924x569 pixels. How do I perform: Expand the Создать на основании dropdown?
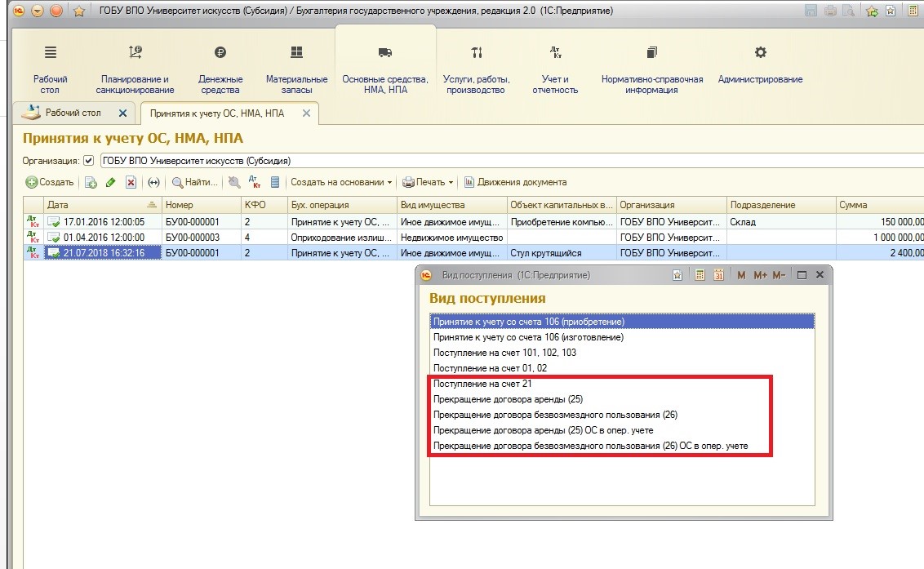341,182
